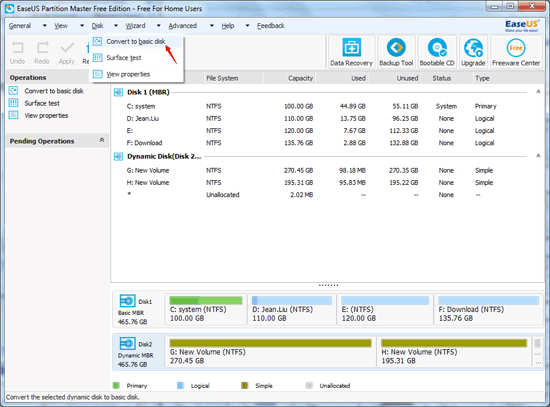550x407 pixels.
Task: Open the Advanced menu
Action: pyautogui.click(x=182, y=26)
